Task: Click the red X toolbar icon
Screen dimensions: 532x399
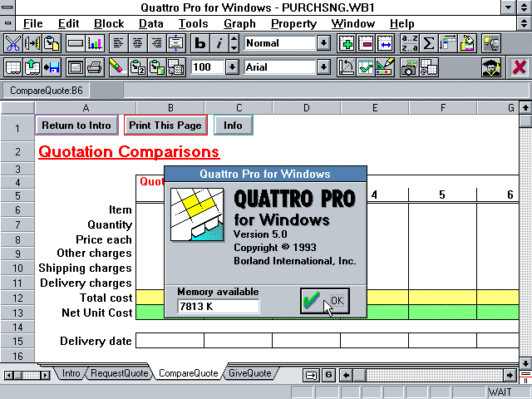Action: tap(519, 67)
